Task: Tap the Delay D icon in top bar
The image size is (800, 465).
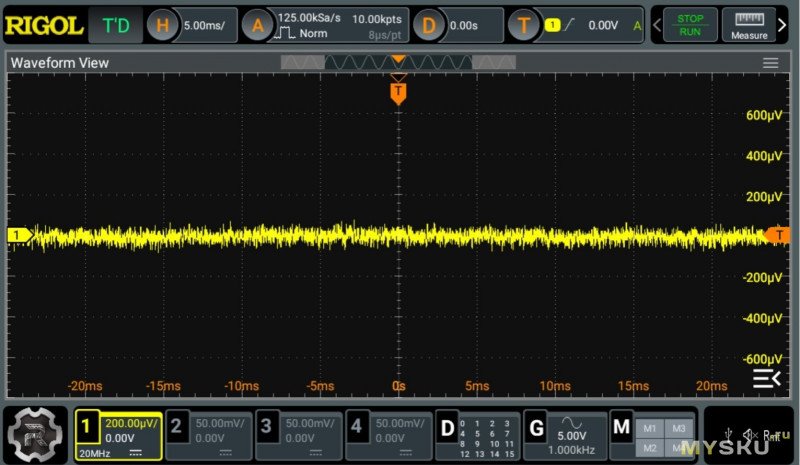Action: [x=428, y=25]
